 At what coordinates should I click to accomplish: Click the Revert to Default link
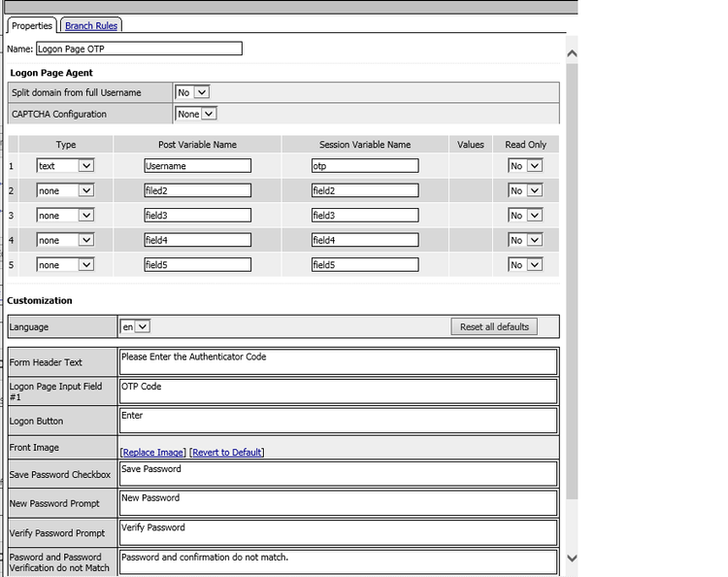click(x=227, y=453)
